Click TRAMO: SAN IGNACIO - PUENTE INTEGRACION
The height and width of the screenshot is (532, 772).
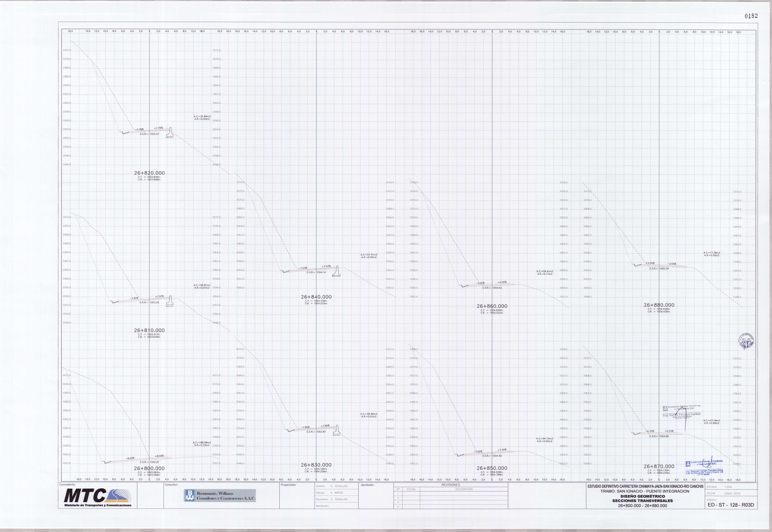645,491
